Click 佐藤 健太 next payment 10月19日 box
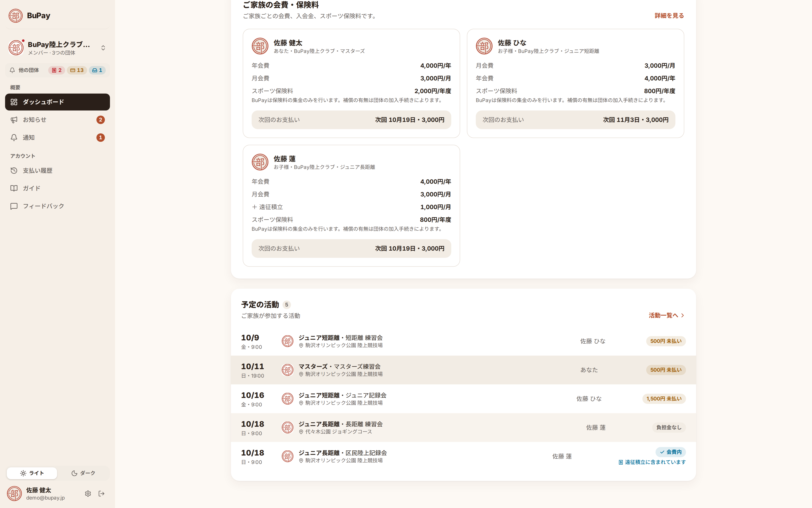The width and height of the screenshot is (812, 508). tap(351, 120)
